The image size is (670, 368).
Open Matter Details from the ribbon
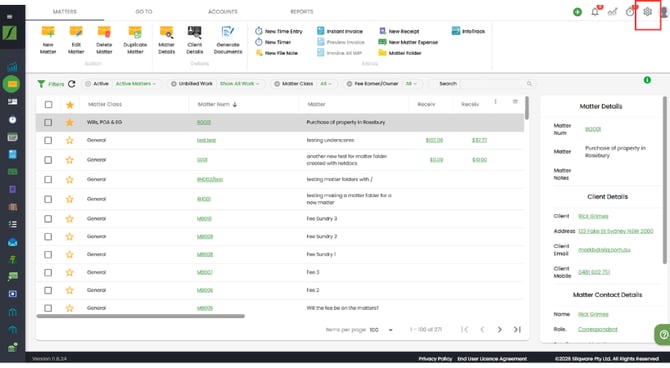[166, 40]
